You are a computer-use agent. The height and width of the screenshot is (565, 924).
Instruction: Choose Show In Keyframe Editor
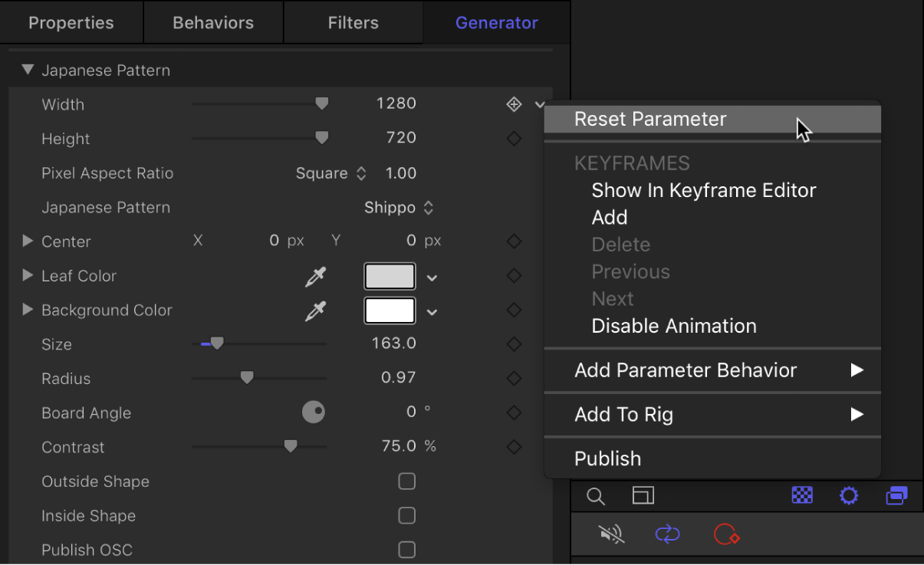click(703, 191)
